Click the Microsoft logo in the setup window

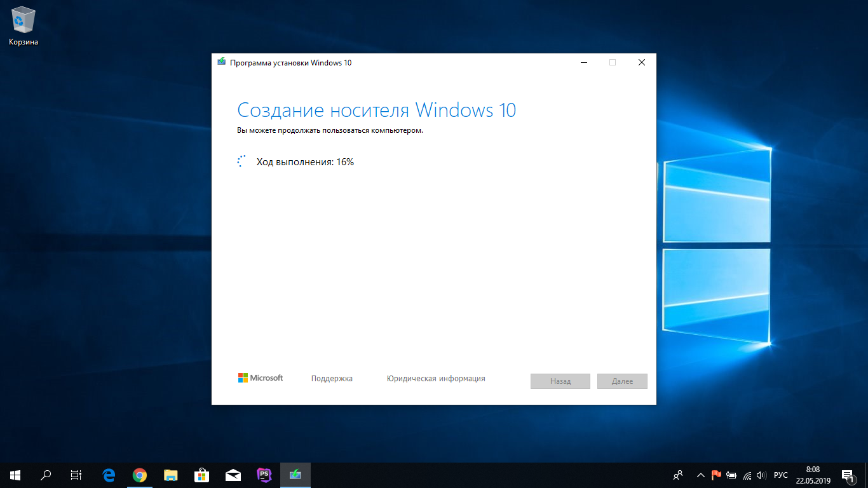point(261,378)
